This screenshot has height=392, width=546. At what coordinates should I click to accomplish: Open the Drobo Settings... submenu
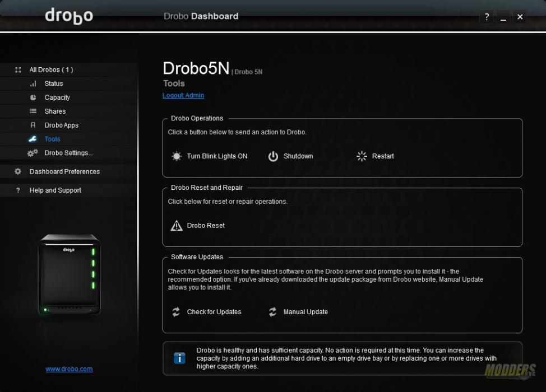tap(68, 152)
